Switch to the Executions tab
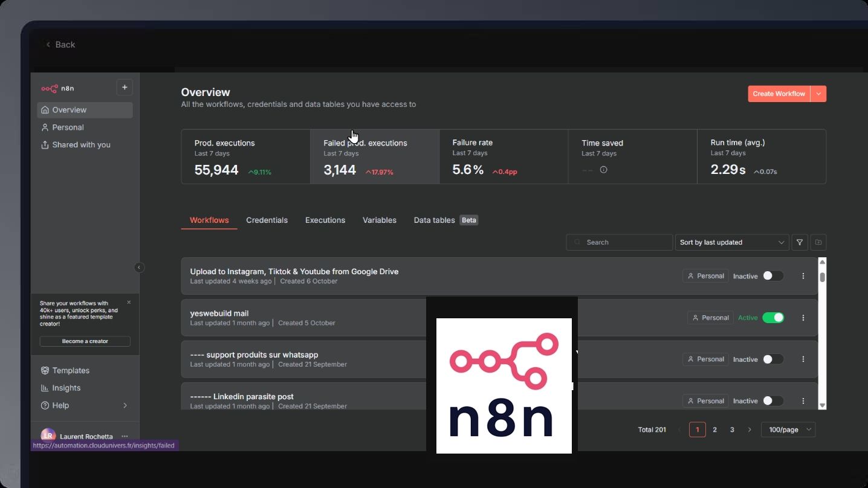 pos(325,220)
